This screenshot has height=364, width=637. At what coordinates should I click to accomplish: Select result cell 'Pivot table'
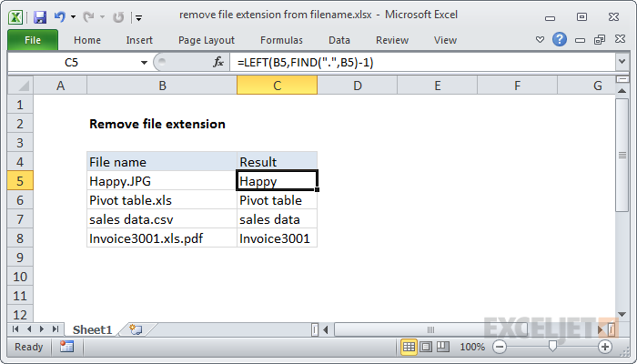277,200
